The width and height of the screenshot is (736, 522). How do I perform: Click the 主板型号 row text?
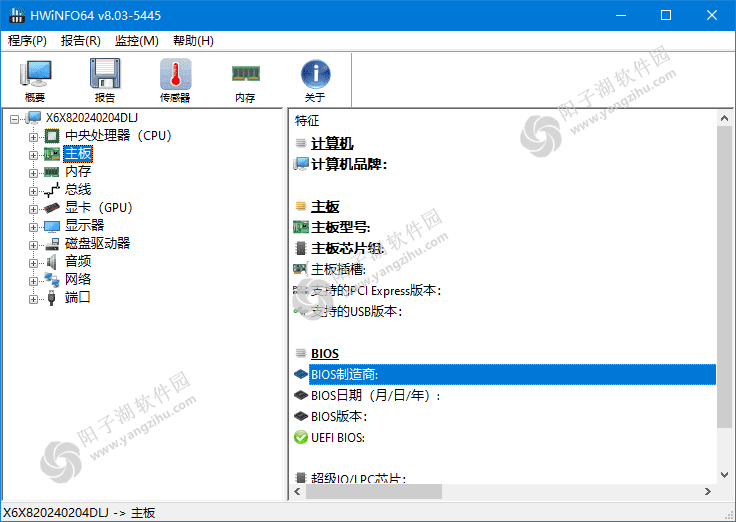click(341, 227)
